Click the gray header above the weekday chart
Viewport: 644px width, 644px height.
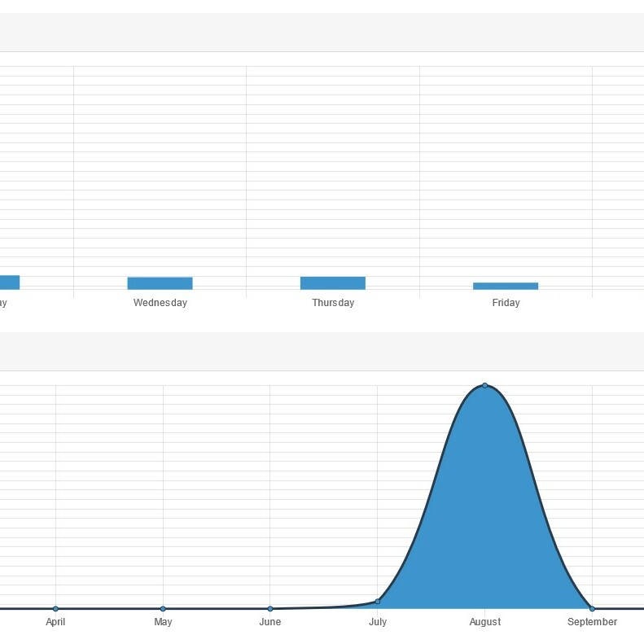[x=322, y=33]
